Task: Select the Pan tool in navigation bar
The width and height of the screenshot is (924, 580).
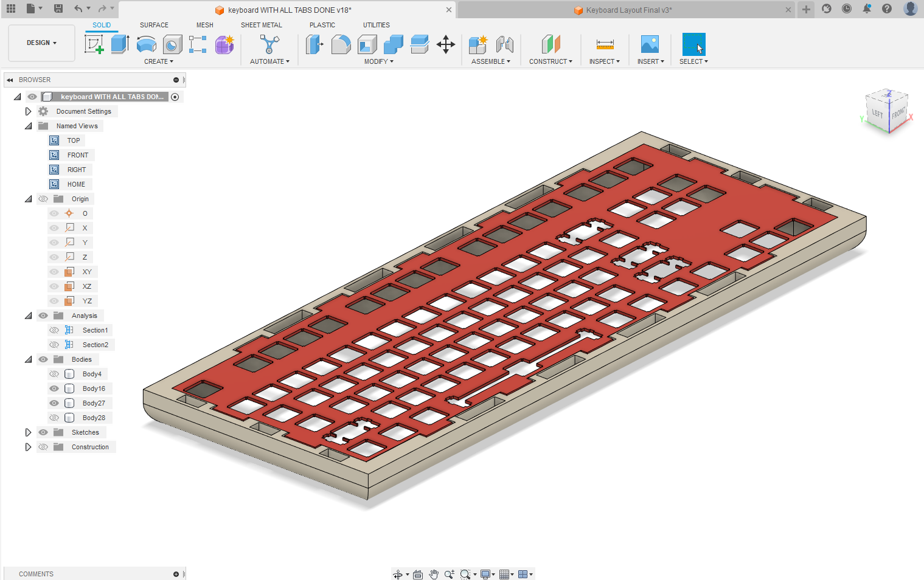Action: click(433, 573)
